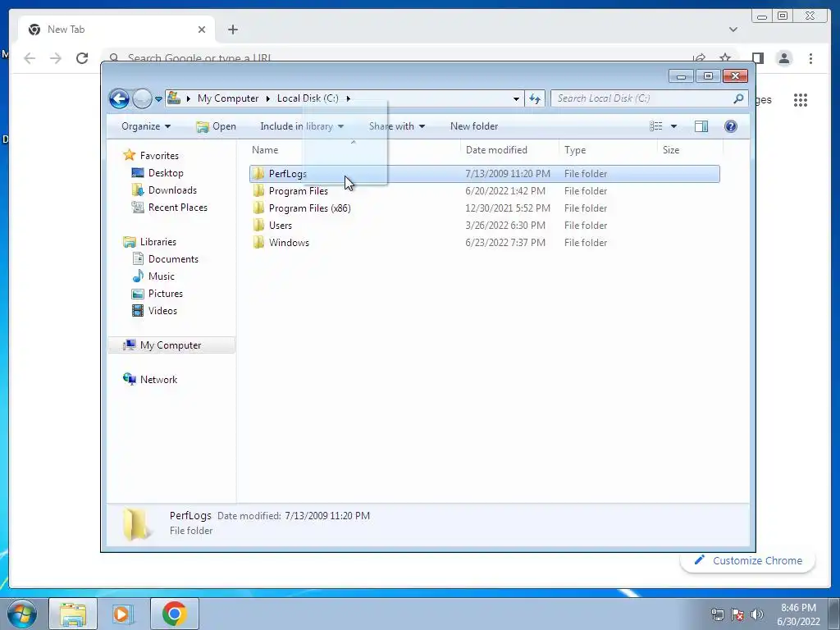
Task: Open the view options dropdown arrow
Action: point(674,126)
